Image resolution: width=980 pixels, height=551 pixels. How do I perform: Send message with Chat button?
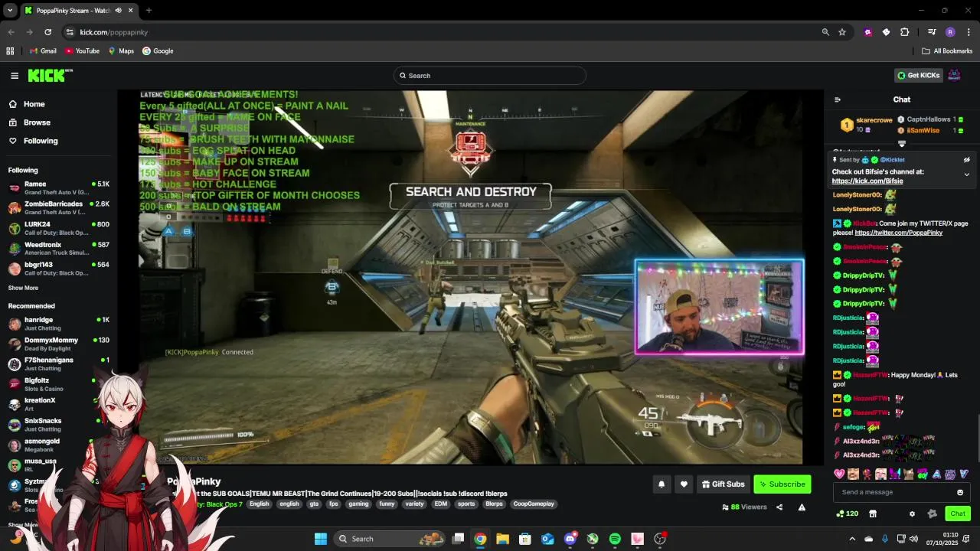click(x=957, y=514)
